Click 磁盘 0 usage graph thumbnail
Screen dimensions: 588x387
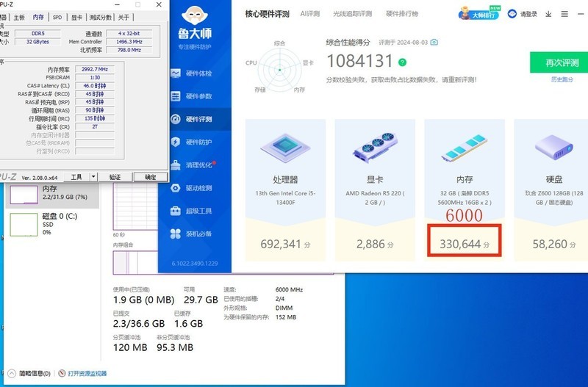(x=24, y=225)
